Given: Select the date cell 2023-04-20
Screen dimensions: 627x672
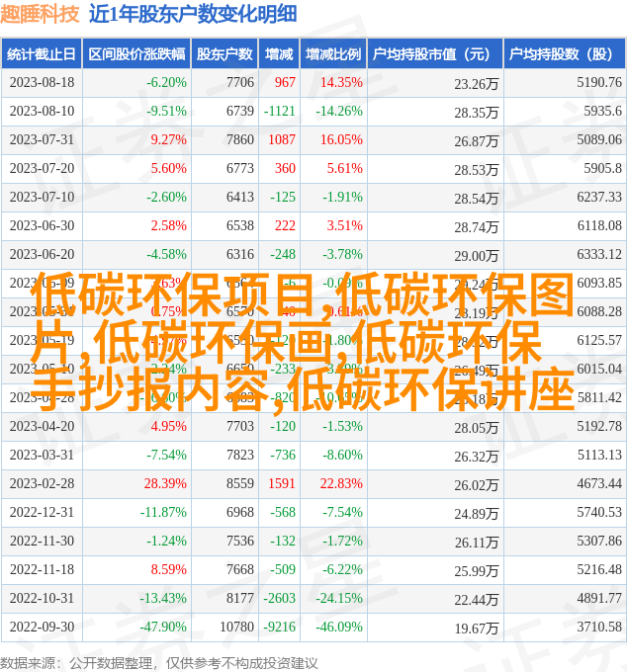Looking at the screenshot, I should click(42, 427).
